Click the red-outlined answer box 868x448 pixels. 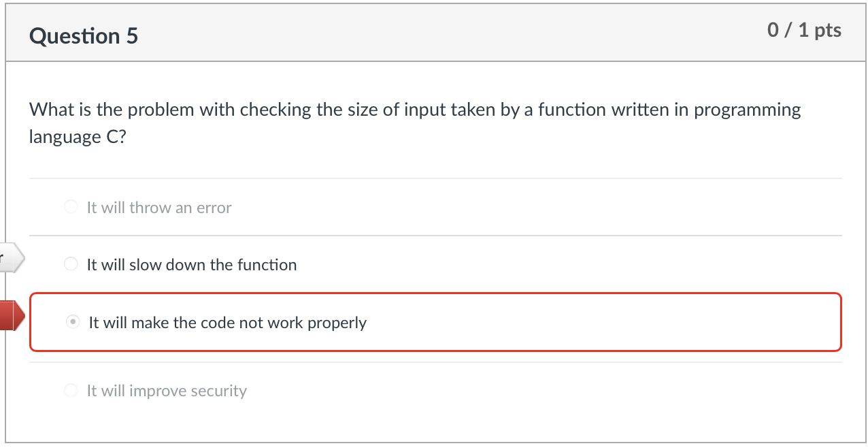(x=435, y=322)
